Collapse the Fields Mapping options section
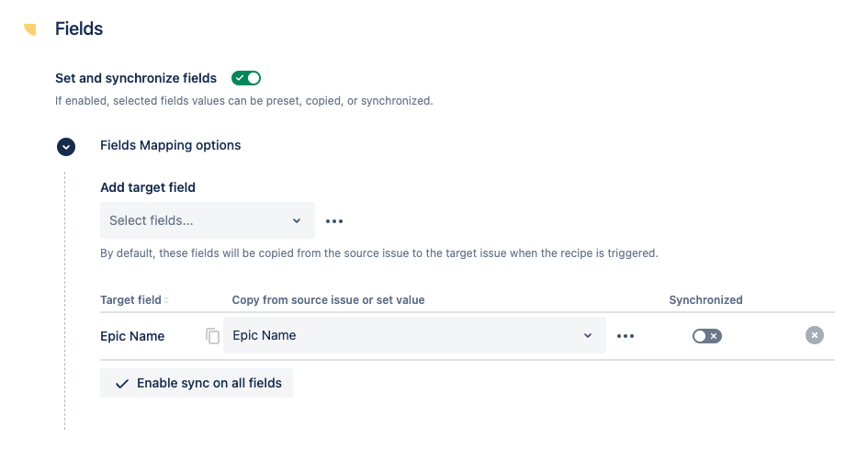 (x=66, y=146)
